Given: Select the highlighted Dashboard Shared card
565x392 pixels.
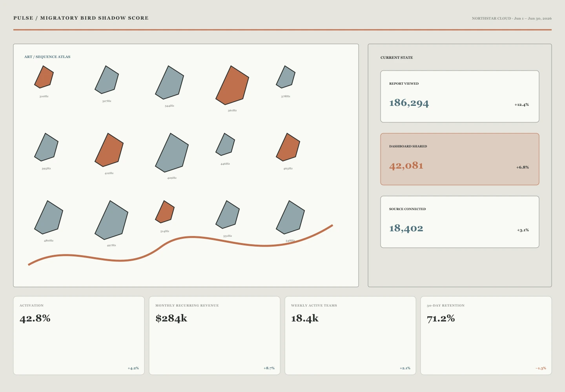Looking at the screenshot, I should tap(460, 159).
